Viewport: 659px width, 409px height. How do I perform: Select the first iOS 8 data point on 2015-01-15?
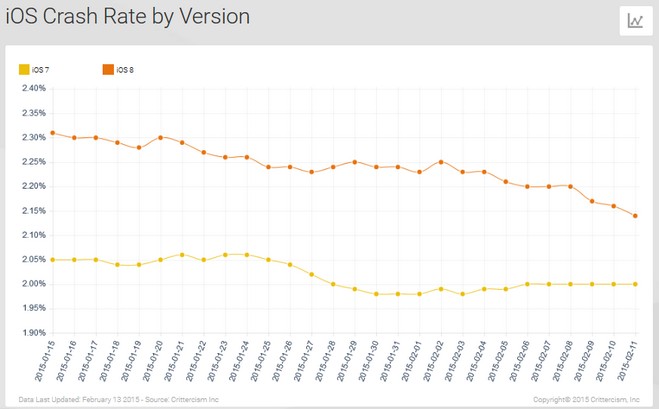[51, 132]
